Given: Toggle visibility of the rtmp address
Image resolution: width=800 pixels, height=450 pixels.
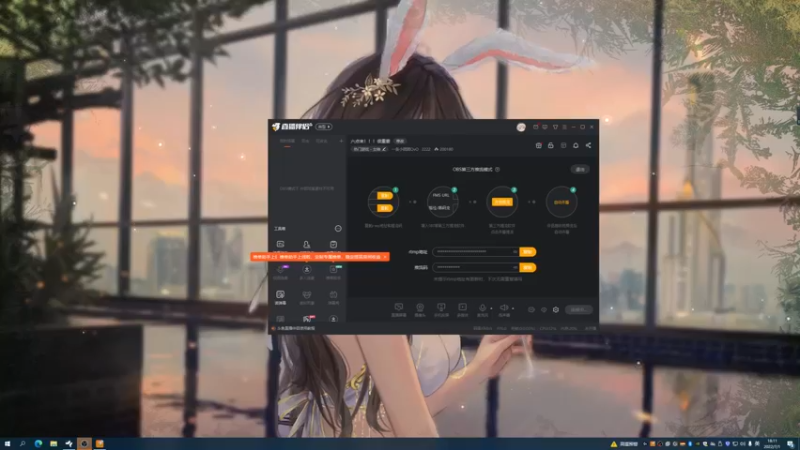Looking at the screenshot, I should pyautogui.click(x=515, y=252).
